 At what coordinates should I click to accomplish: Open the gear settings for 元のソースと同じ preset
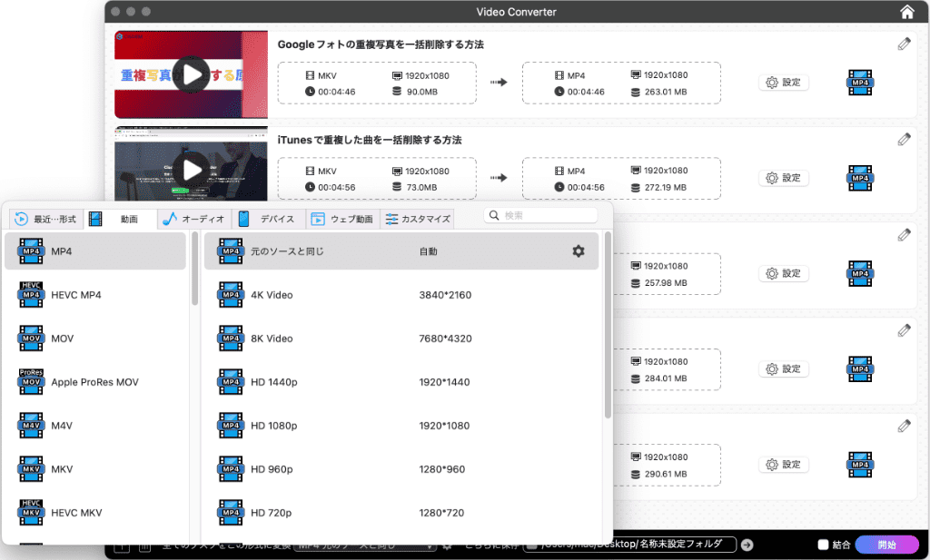point(579,251)
